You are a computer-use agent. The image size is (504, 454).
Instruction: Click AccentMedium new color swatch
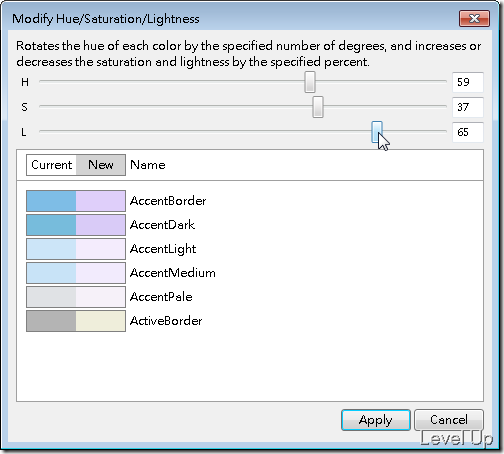(x=100, y=273)
